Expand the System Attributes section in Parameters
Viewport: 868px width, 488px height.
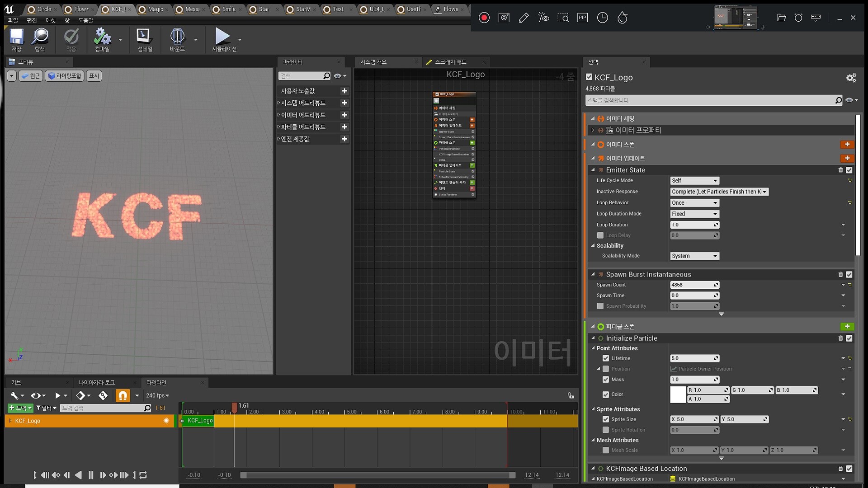click(x=278, y=103)
